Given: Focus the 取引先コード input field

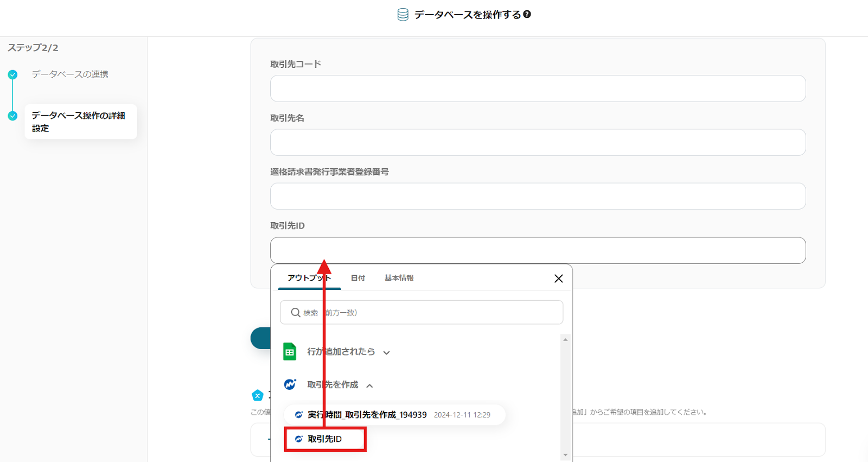Looking at the screenshot, I should click(x=538, y=88).
